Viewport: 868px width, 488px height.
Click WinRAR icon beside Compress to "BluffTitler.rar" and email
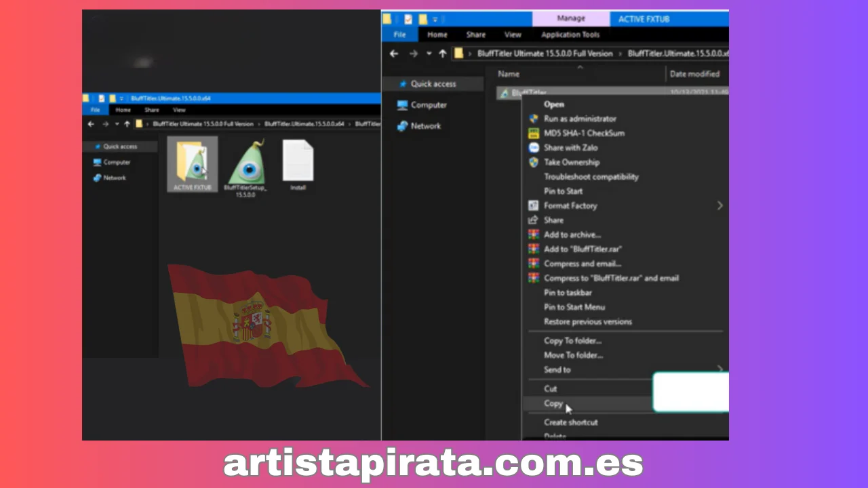tap(534, 278)
